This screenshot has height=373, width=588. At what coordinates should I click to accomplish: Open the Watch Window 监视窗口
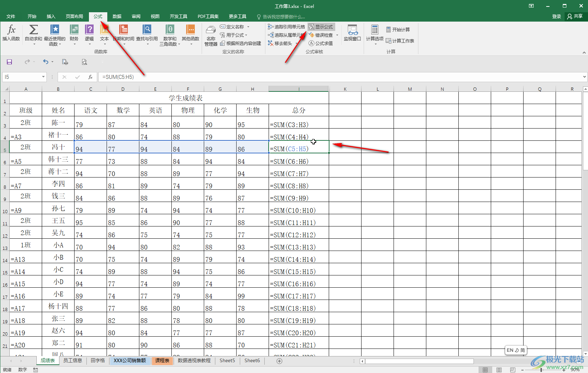coord(352,33)
